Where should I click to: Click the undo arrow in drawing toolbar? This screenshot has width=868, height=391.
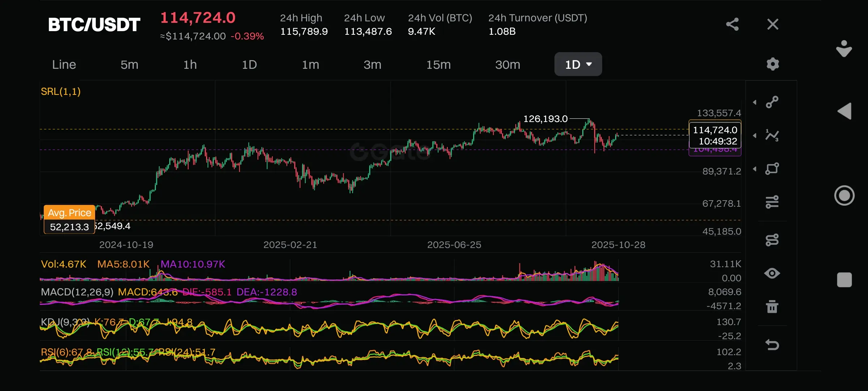point(772,344)
